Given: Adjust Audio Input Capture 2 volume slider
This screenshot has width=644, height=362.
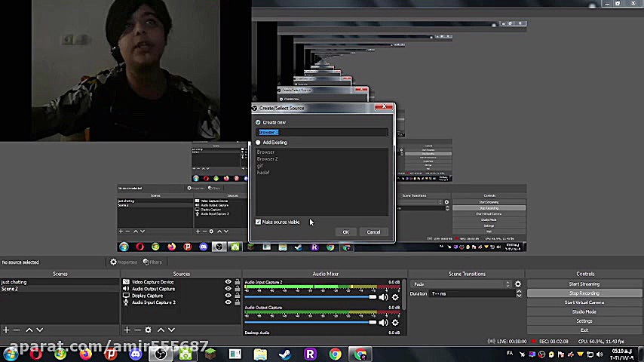Looking at the screenshot, I should pos(311,296).
